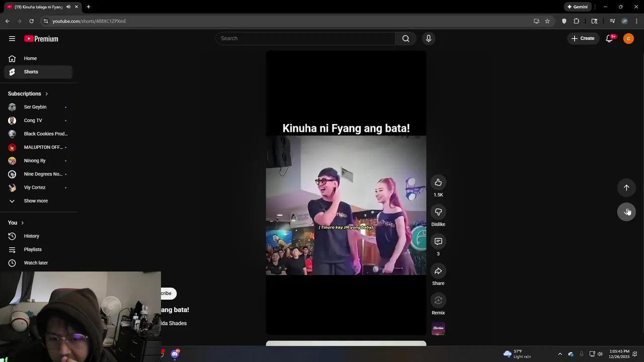Viewport: 644px width, 362px height.
Task: Open the system volume control
Action: [600, 354]
